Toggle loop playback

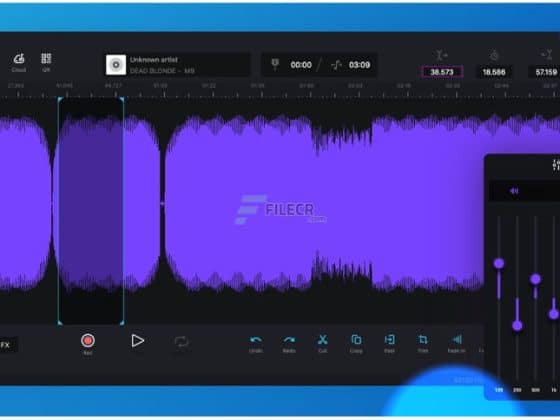pos(182,342)
